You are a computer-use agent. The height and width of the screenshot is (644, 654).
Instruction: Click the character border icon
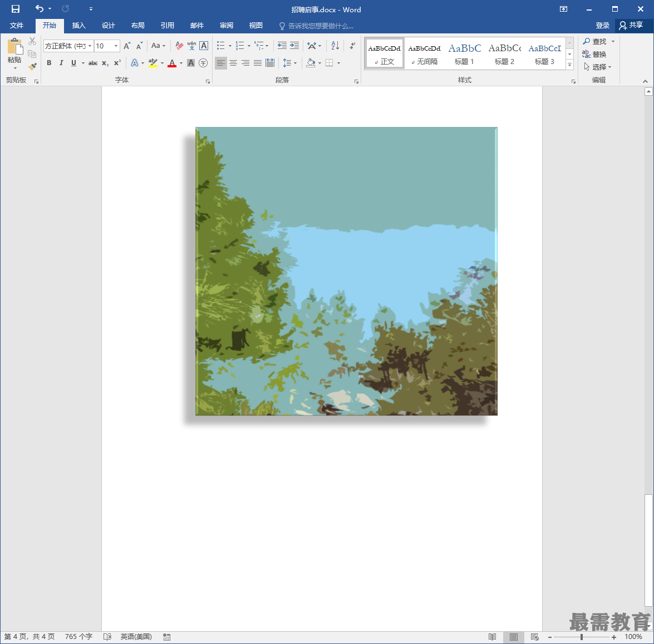tap(204, 46)
